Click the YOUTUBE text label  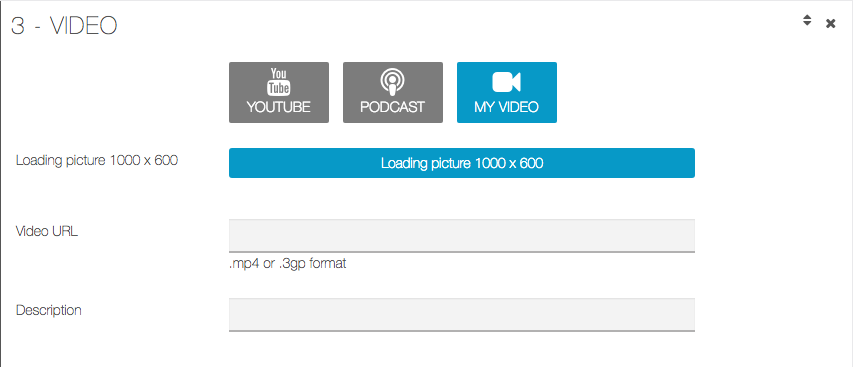pos(279,107)
